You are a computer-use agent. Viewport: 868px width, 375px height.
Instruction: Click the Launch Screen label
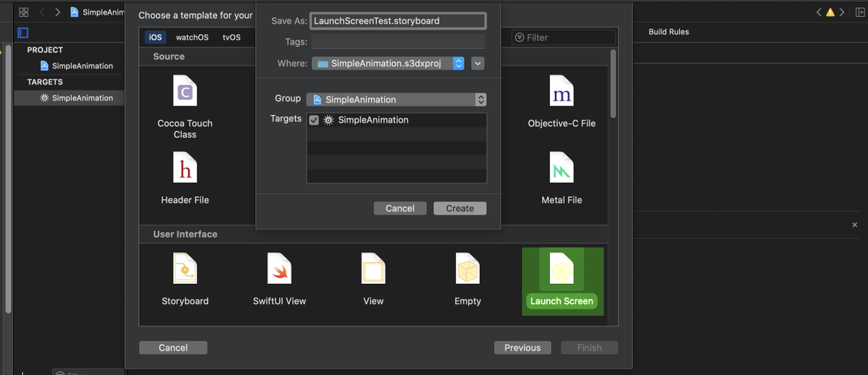pos(561,301)
